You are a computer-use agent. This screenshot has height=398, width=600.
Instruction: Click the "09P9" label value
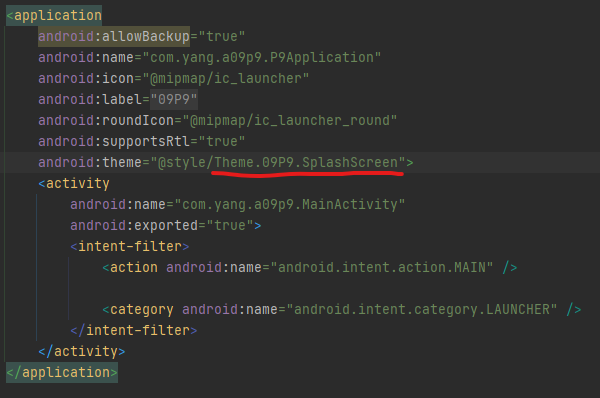tap(174, 100)
